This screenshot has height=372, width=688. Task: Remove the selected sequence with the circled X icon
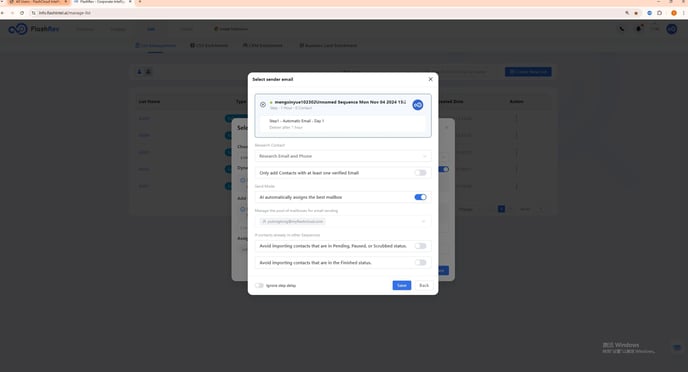[x=263, y=104]
